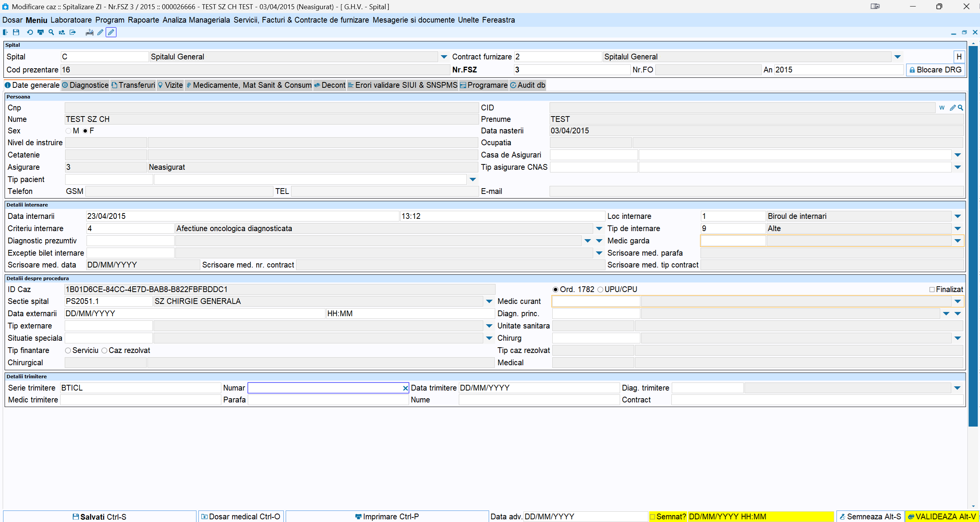Image resolution: width=980 pixels, height=522 pixels.
Task: Switch to the Diagnostice tab
Action: [x=85, y=85]
